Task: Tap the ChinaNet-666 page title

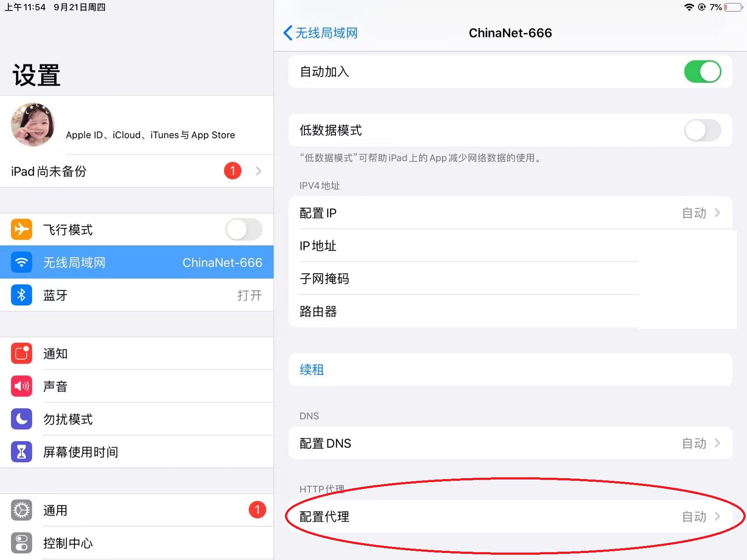Action: (x=510, y=33)
